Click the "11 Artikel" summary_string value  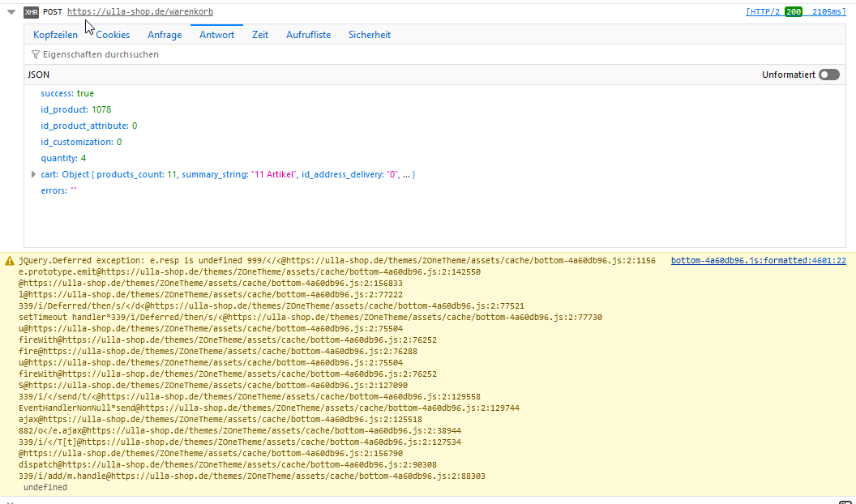click(x=273, y=174)
